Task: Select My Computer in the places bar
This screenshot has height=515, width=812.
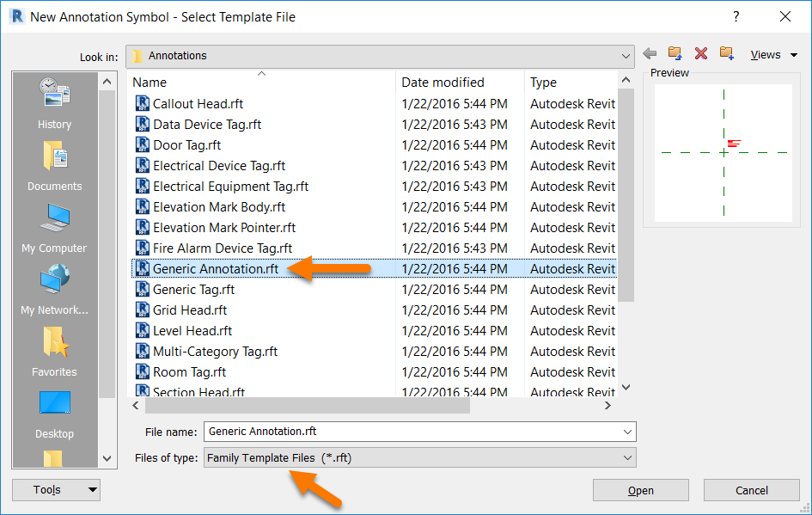Action: (x=54, y=226)
